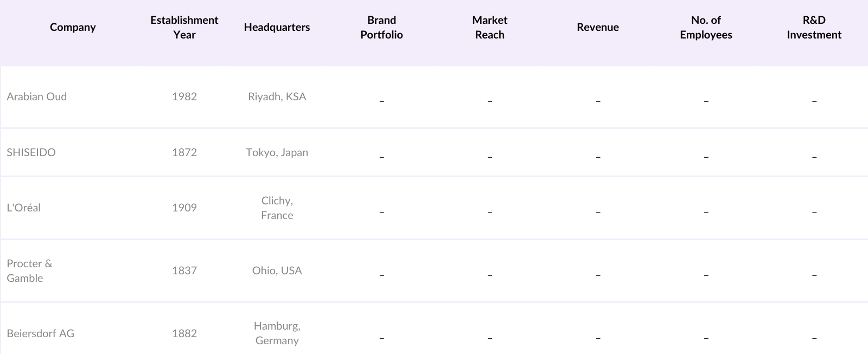Click the Brand Portfolio column header
The width and height of the screenshot is (868, 354).
pyautogui.click(x=381, y=27)
